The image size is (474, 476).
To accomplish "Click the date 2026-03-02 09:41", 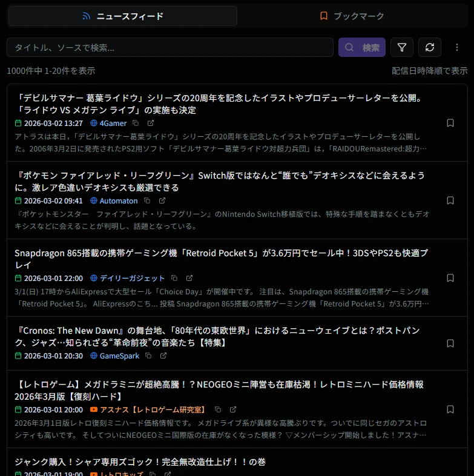I will click(53, 200).
